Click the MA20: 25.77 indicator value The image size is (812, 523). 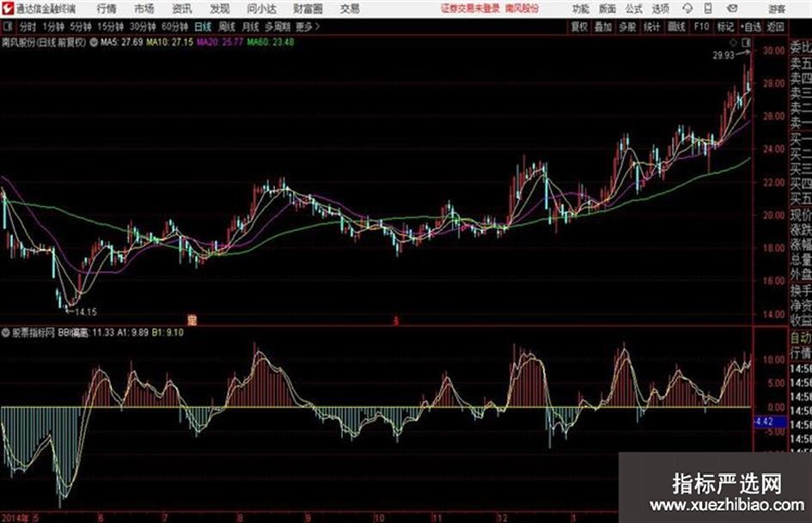[x=220, y=42]
